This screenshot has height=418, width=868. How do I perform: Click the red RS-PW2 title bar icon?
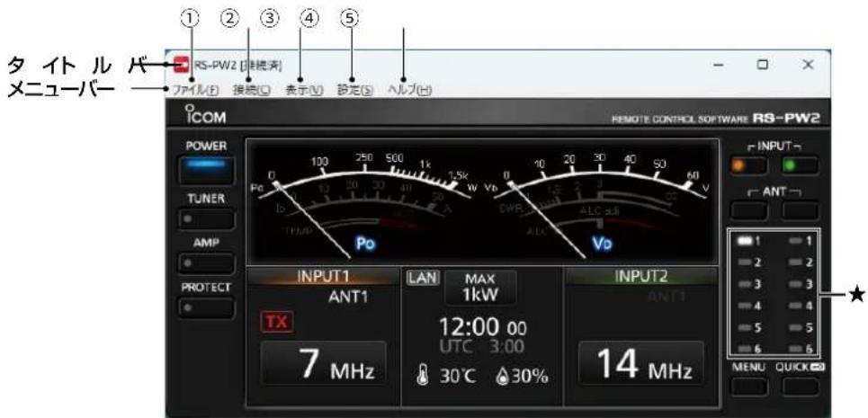click(x=181, y=66)
